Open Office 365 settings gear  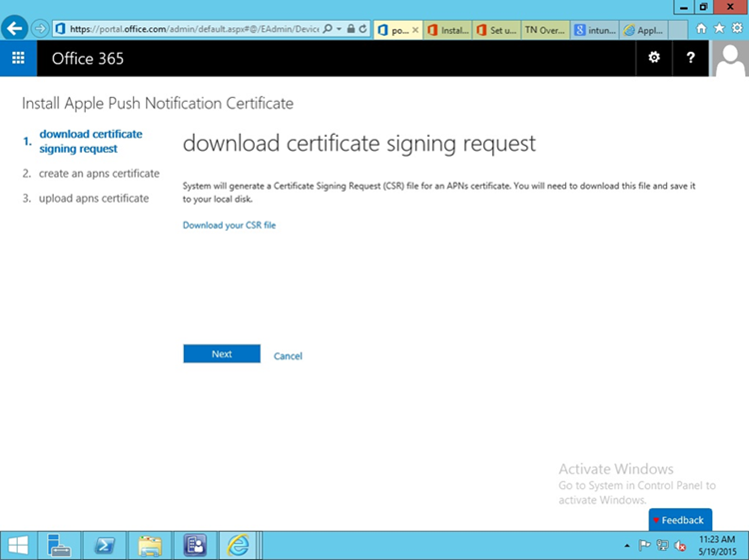point(654,58)
